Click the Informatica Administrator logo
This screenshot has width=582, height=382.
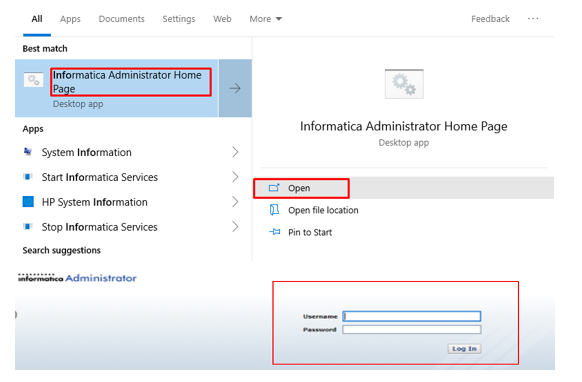tap(77, 278)
